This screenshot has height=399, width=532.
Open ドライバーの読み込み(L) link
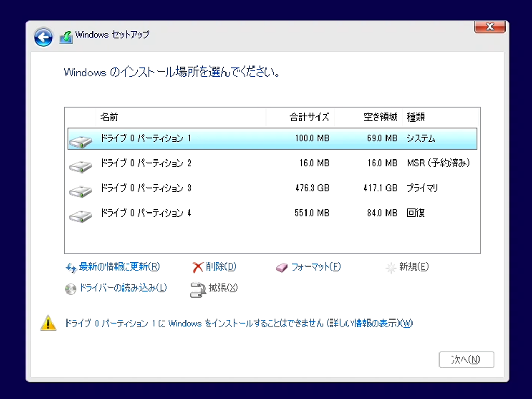(123, 288)
